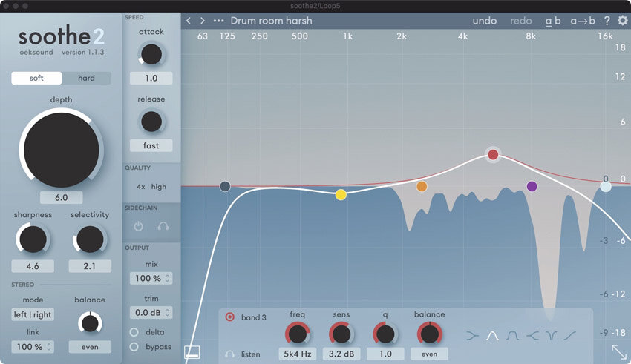The width and height of the screenshot is (631, 364).
Task: Click the stereo balance even field
Action: coord(90,347)
